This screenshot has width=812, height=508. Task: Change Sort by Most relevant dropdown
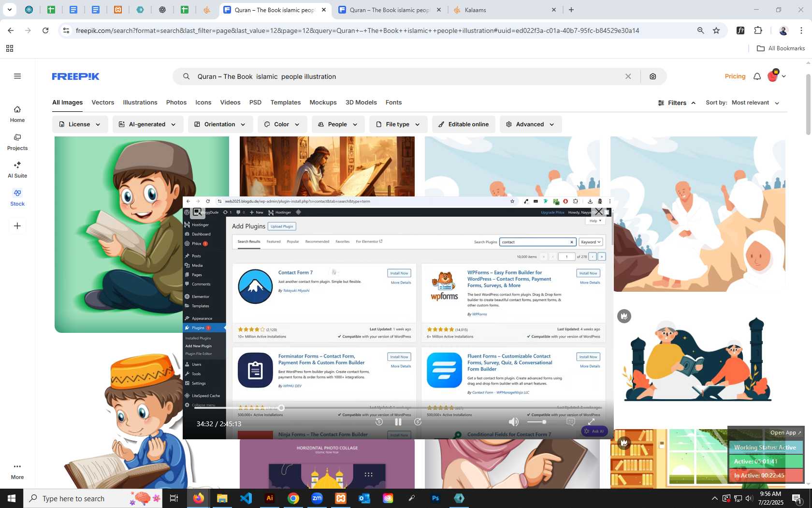(755, 103)
